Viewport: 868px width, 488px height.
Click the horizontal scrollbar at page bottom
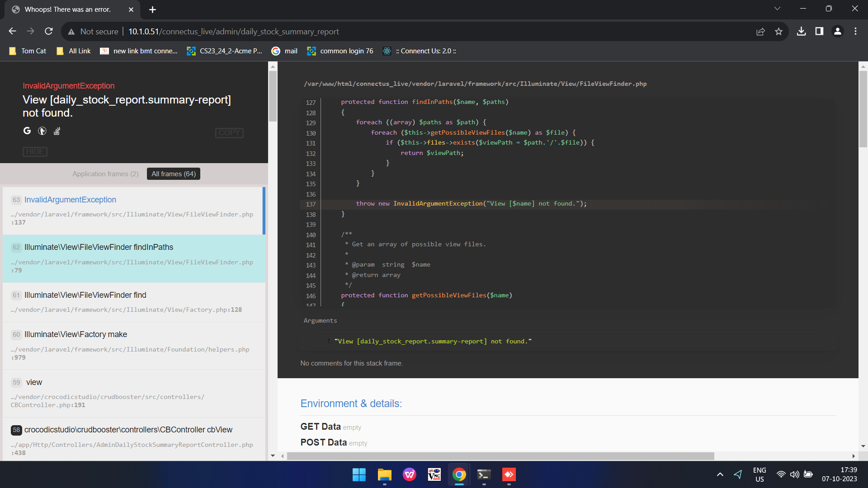click(x=500, y=456)
